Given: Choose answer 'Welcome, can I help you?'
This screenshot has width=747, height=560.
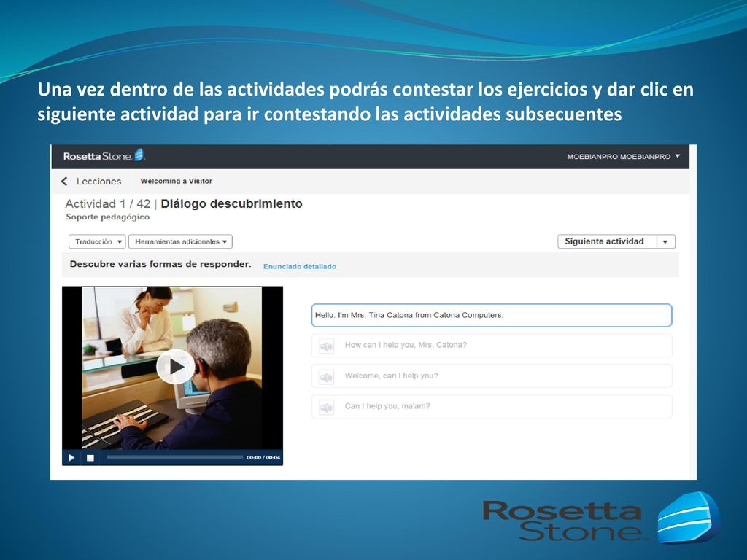Looking at the screenshot, I should 492,376.
